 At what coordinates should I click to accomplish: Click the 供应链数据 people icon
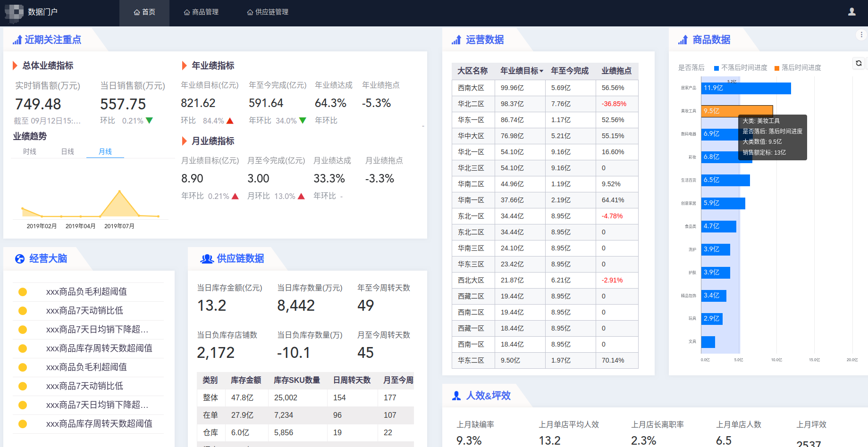coord(207,258)
